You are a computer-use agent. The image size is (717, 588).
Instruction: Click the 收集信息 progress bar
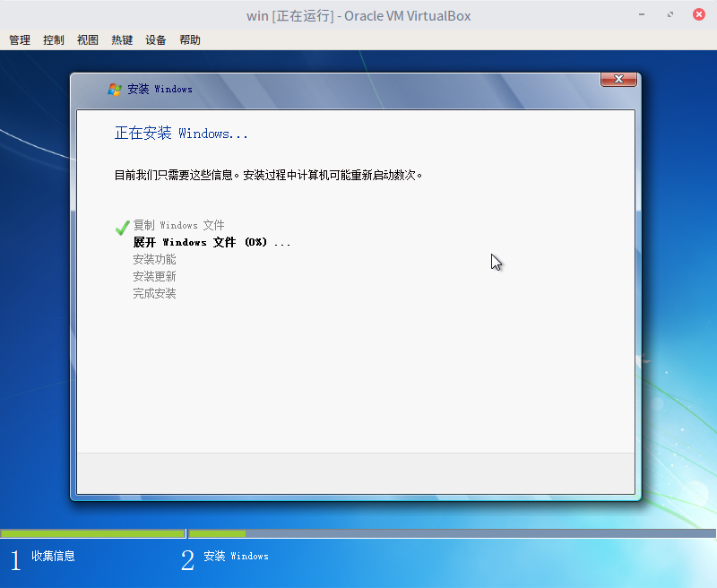[x=93, y=533]
